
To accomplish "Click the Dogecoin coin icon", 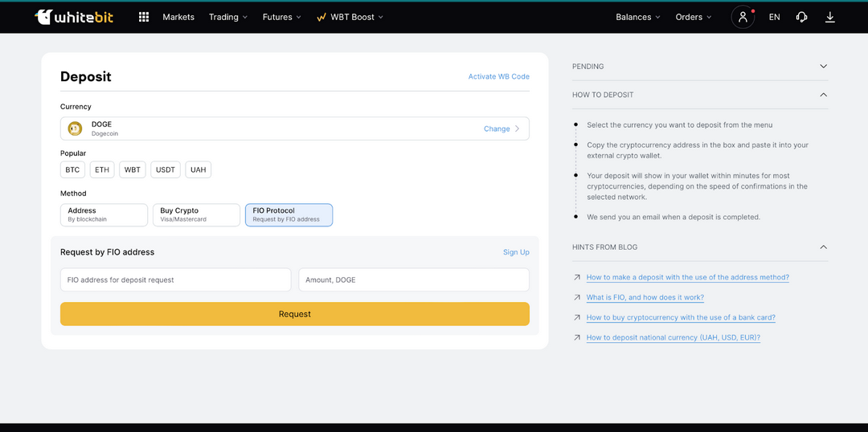I will [75, 128].
